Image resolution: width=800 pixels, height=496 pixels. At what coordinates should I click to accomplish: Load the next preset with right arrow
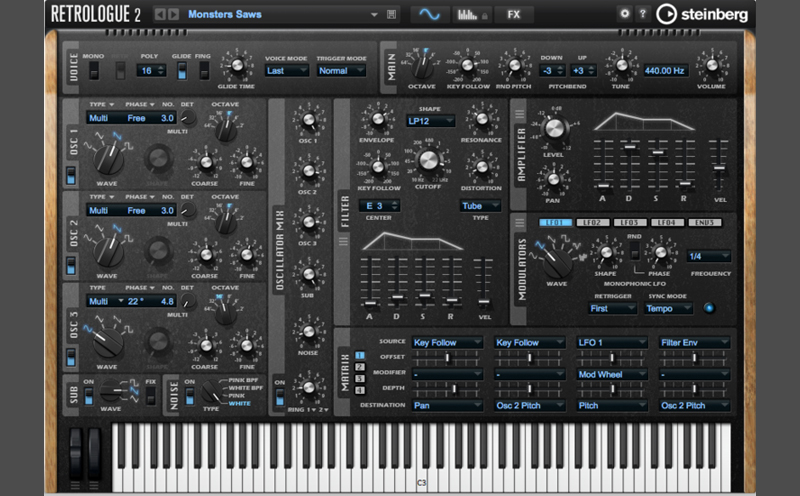point(174,14)
